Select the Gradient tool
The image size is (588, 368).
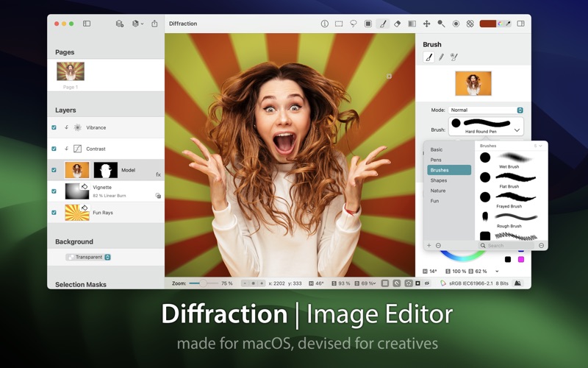tap(412, 24)
